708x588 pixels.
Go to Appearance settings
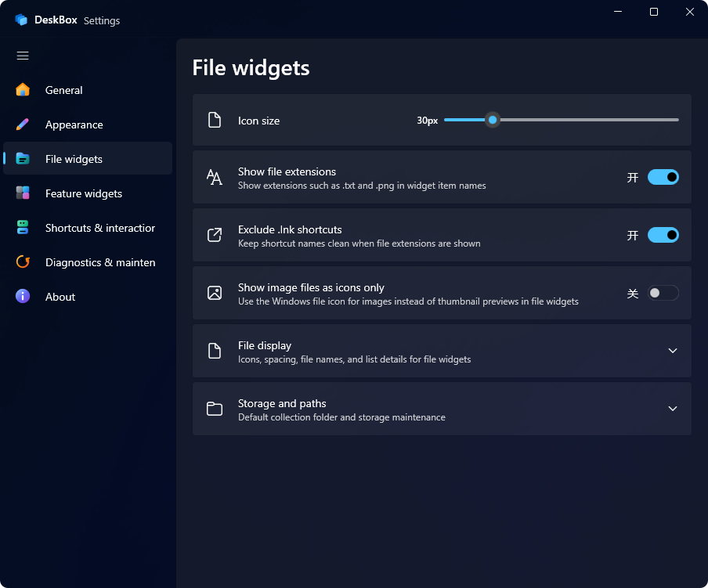pos(88,124)
